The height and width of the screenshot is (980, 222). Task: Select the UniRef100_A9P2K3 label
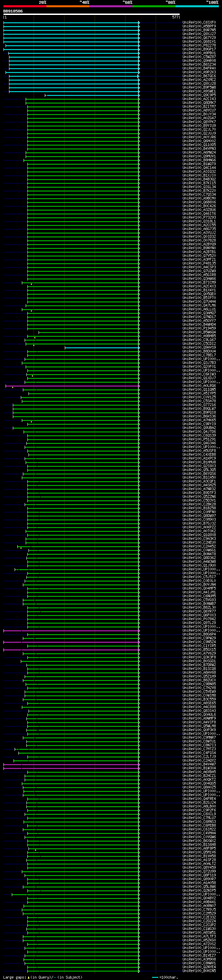(199, 72)
